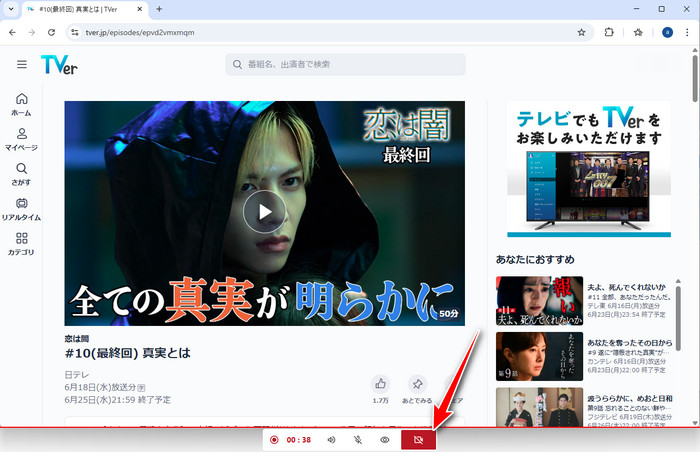Turn off the recorder webcam button
Image resolution: width=700 pixels, height=452 pixels.
[x=418, y=440]
